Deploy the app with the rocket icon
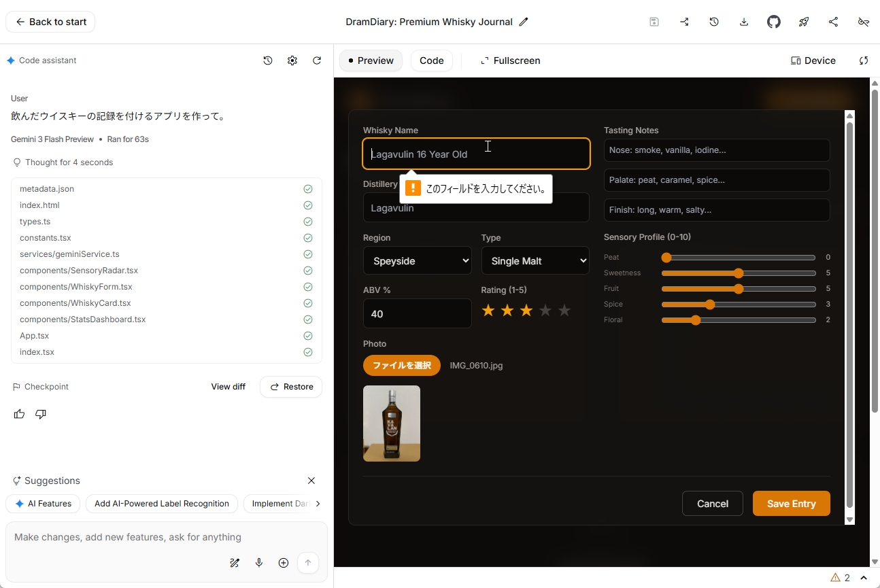880x588 pixels. [x=804, y=22]
